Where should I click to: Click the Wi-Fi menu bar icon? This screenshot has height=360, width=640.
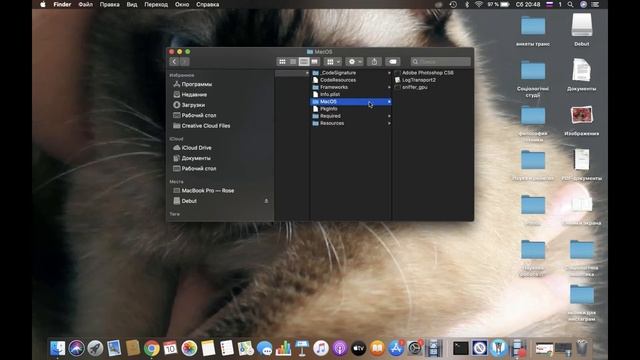(479, 4)
